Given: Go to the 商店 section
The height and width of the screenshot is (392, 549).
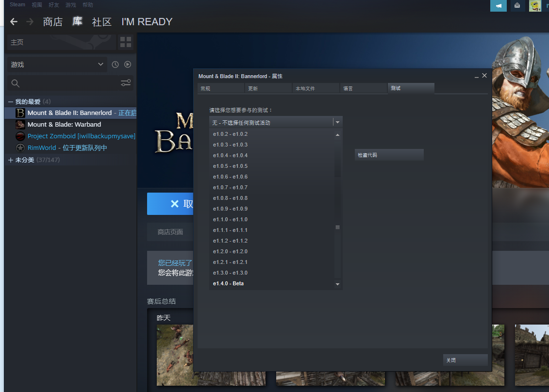Looking at the screenshot, I should (x=53, y=22).
